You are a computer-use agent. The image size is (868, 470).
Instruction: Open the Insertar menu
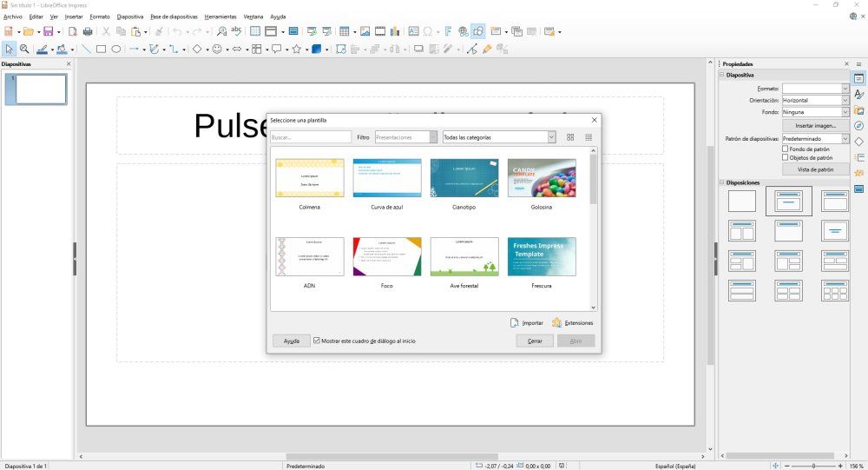pos(74,17)
